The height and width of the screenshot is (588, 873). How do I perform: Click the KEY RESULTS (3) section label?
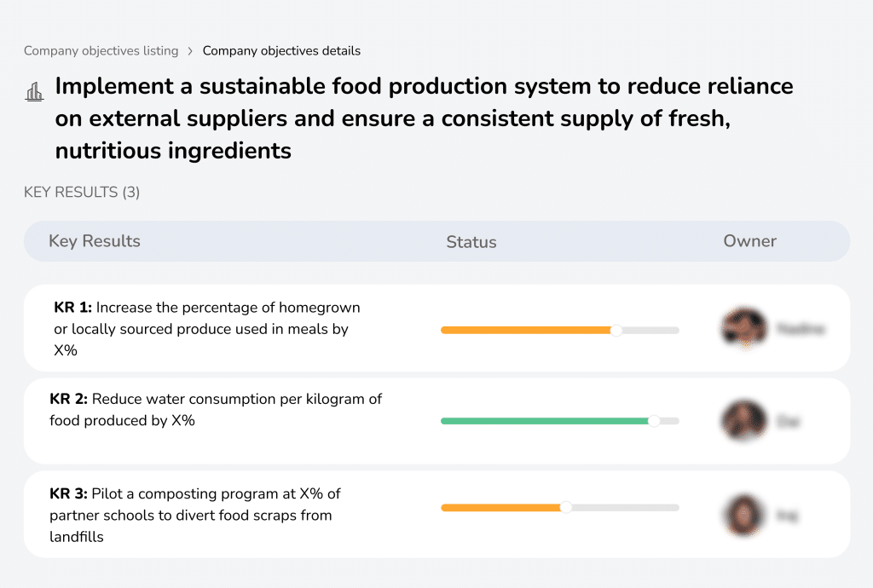[81, 192]
